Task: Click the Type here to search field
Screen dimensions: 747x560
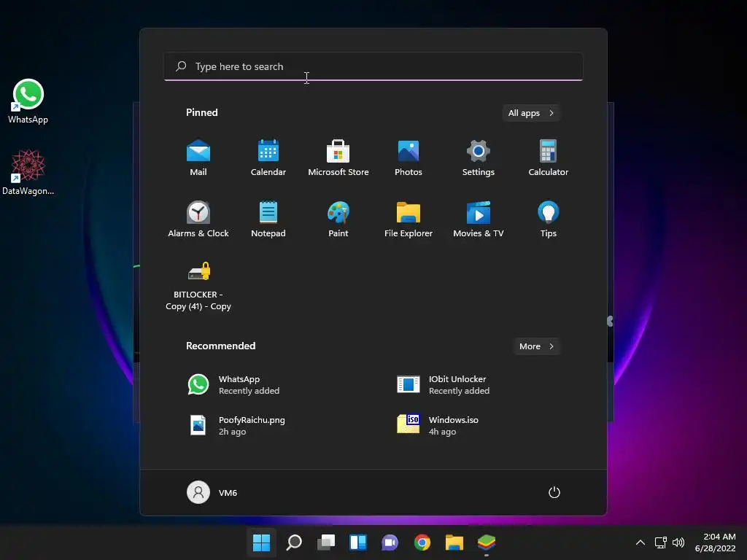Action: (373, 66)
